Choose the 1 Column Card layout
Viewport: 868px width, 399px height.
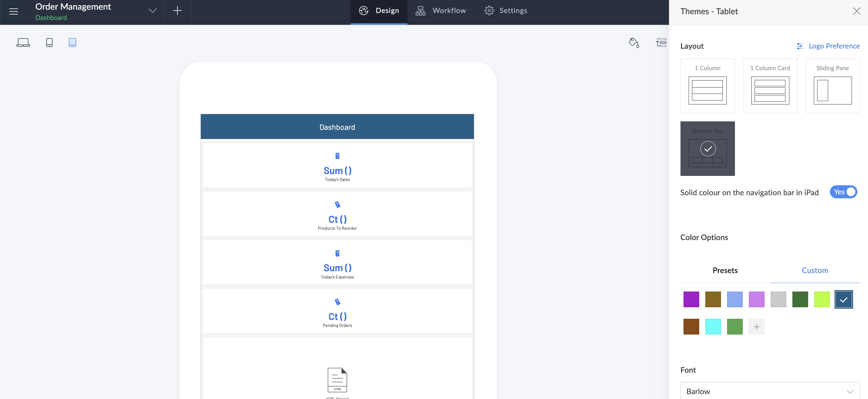click(x=770, y=86)
